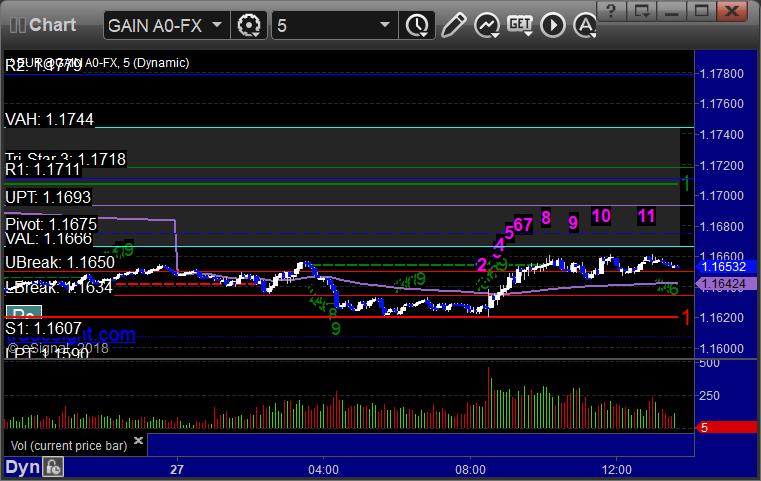Viewport: 761px width, 481px height.
Task: Click the magenta count number 11
Action: click(646, 216)
